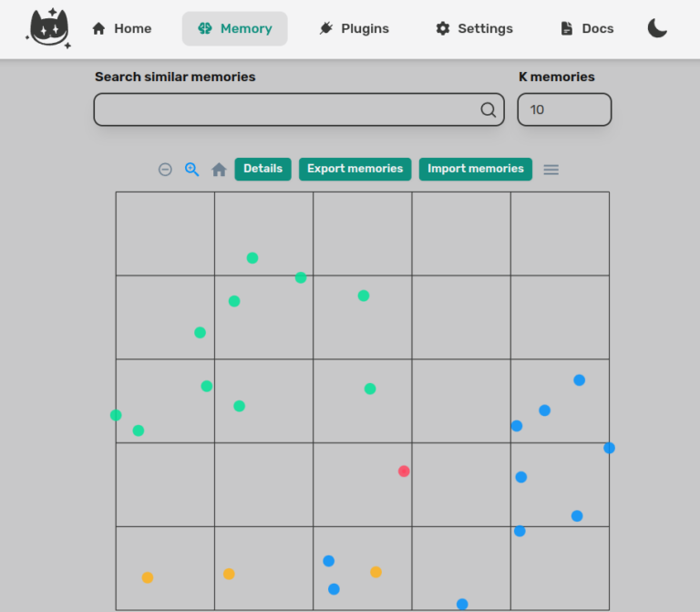Click Export memories button
This screenshot has height=612, width=700.
click(355, 169)
